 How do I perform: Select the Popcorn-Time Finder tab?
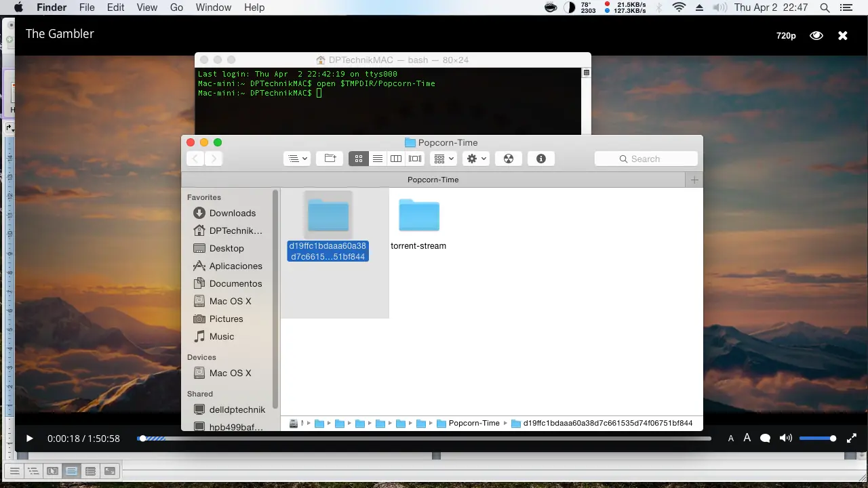click(433, 180)
